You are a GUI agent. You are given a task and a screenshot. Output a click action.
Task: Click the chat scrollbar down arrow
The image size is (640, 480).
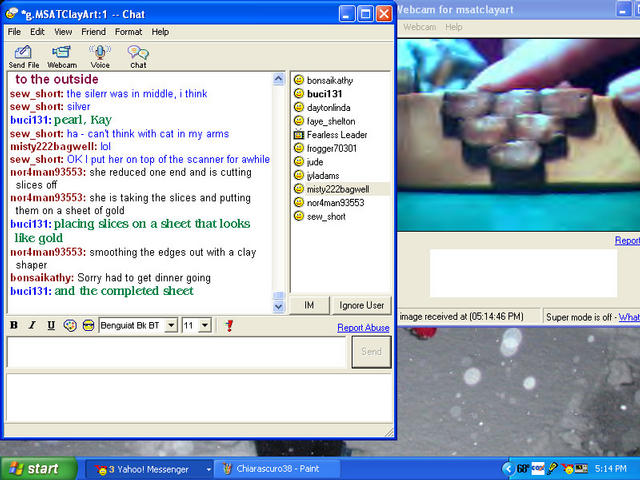pyautogui.click(x=278, y=307)
